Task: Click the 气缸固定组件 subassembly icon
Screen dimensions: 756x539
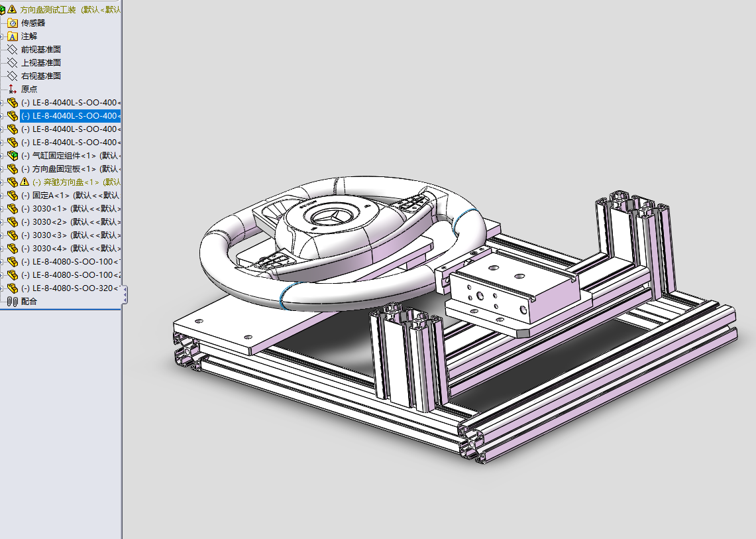Action: [x=13, y=155]
